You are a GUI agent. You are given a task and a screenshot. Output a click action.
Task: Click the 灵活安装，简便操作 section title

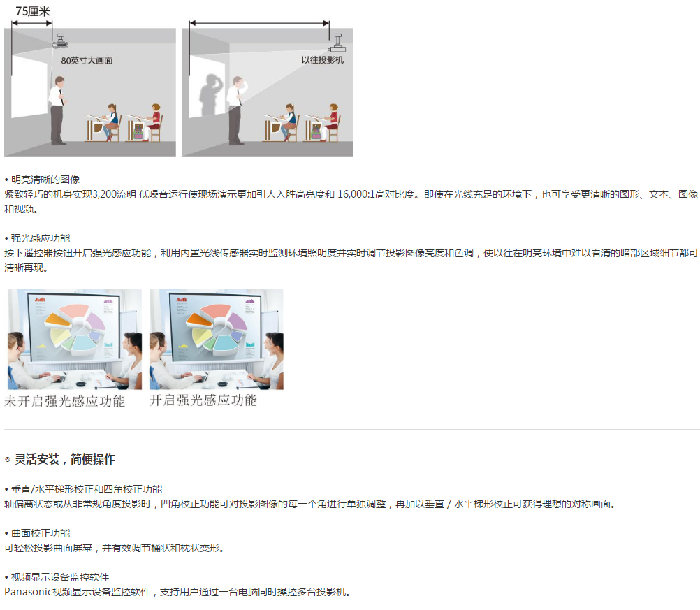tap(64, 460)
